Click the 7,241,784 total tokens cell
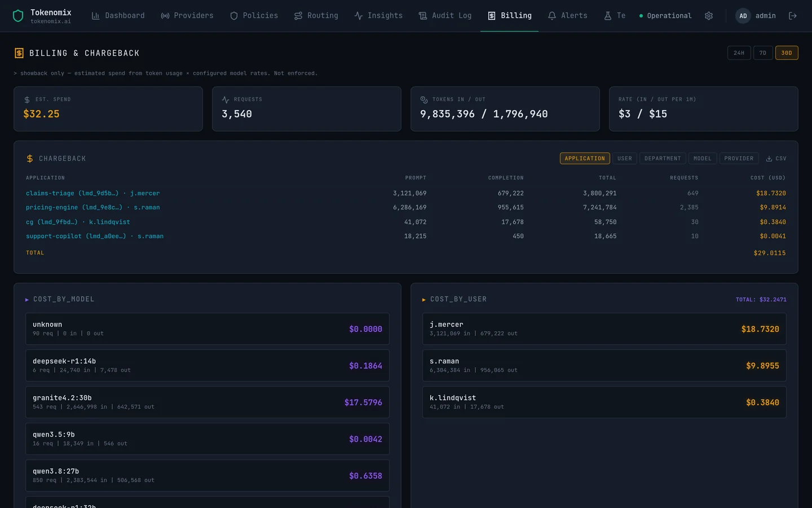 tap(599, 207)
